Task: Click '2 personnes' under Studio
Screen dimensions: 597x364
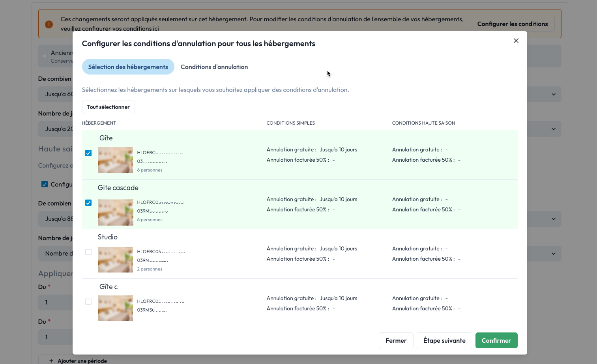Action: coord(150,269)
